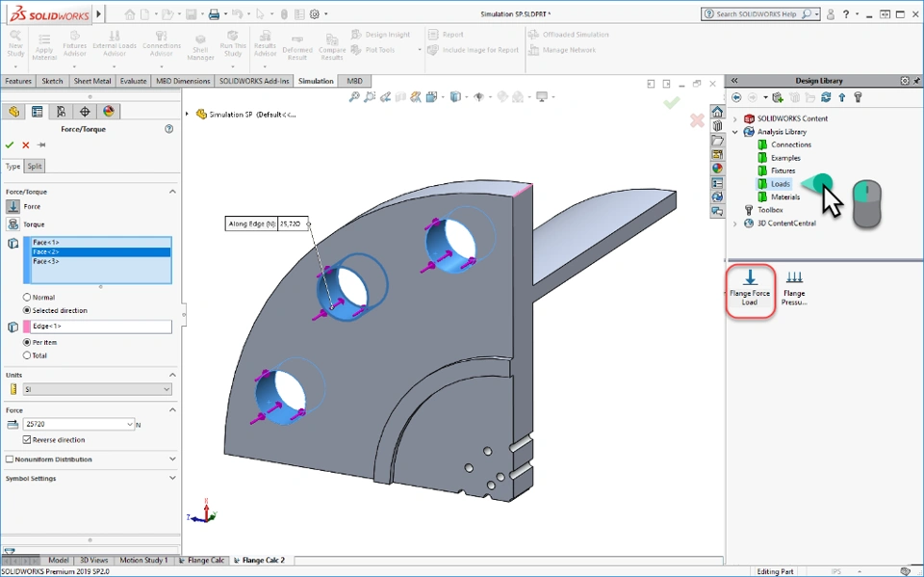Click the Flange Pressure library item
This screenshot has width=924, height=577.
click(794, 289)
